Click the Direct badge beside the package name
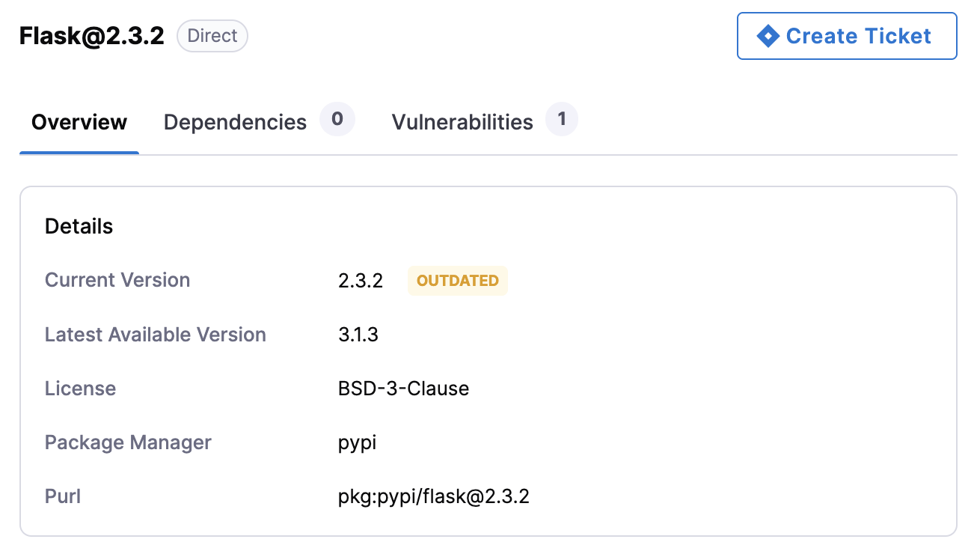 [212, 36]
